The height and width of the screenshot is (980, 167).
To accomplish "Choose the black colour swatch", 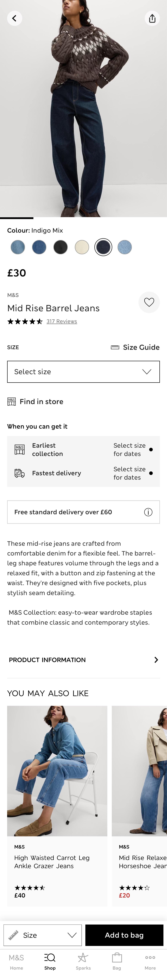I will pyautogui.click(x=61, y=247).
